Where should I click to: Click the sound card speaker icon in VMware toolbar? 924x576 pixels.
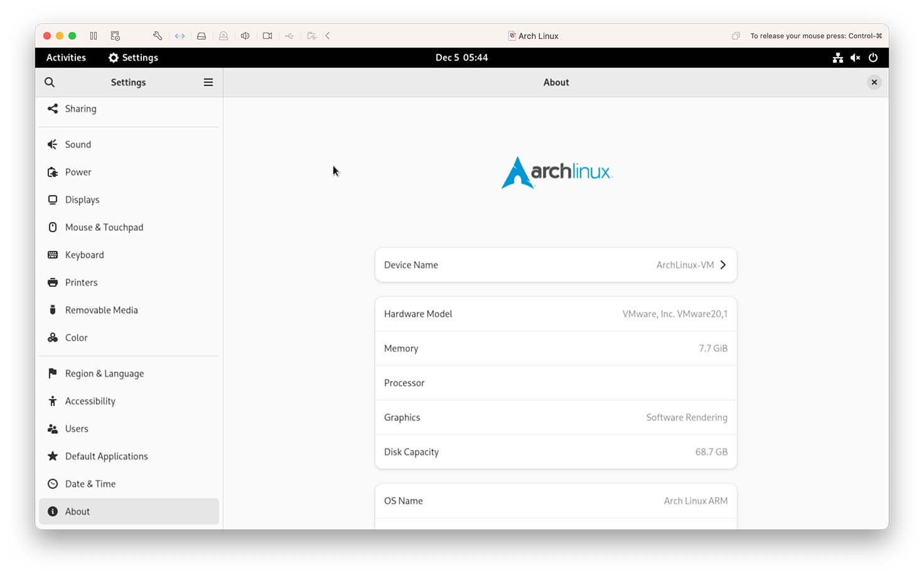(x=245, y=36)
